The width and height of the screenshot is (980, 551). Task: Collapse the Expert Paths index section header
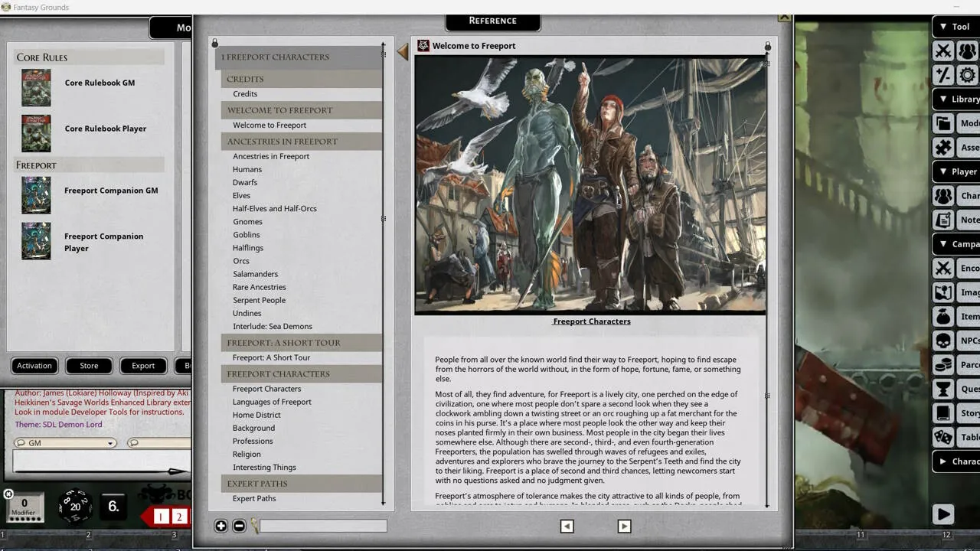(302, 484)
